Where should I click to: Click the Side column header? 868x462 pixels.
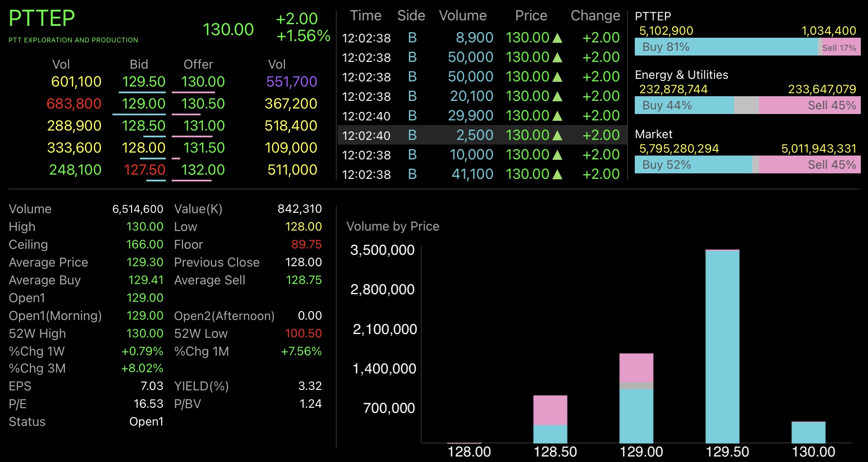[411, 16]
